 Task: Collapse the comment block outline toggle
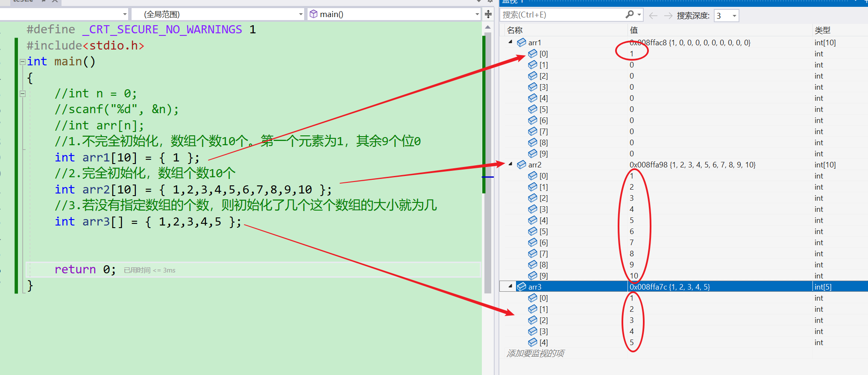[23, 94]
